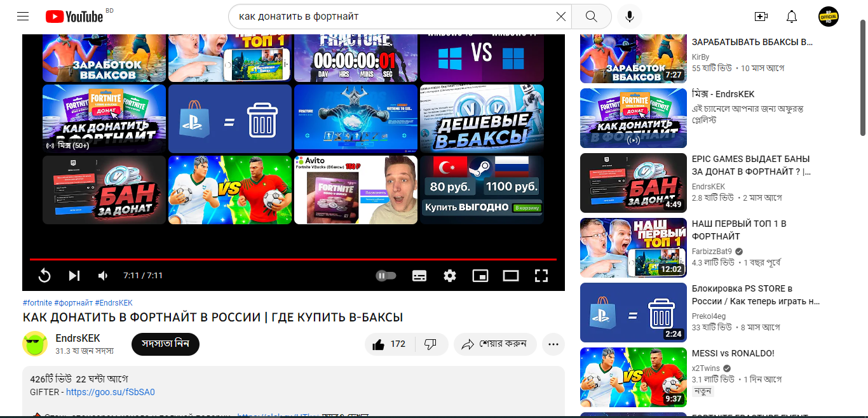Go to YouTube home logo
This screenshot has width=868, height=418.
[x=74, y=17]
